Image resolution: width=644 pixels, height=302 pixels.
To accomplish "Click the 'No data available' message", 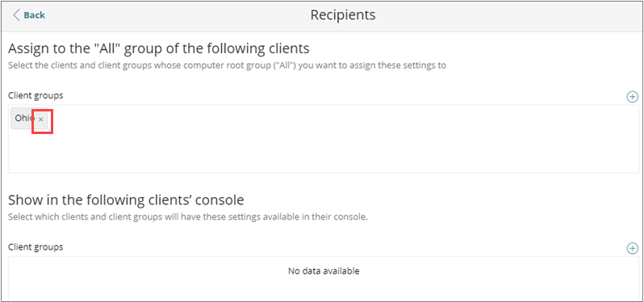I will (x=324, y=271).
